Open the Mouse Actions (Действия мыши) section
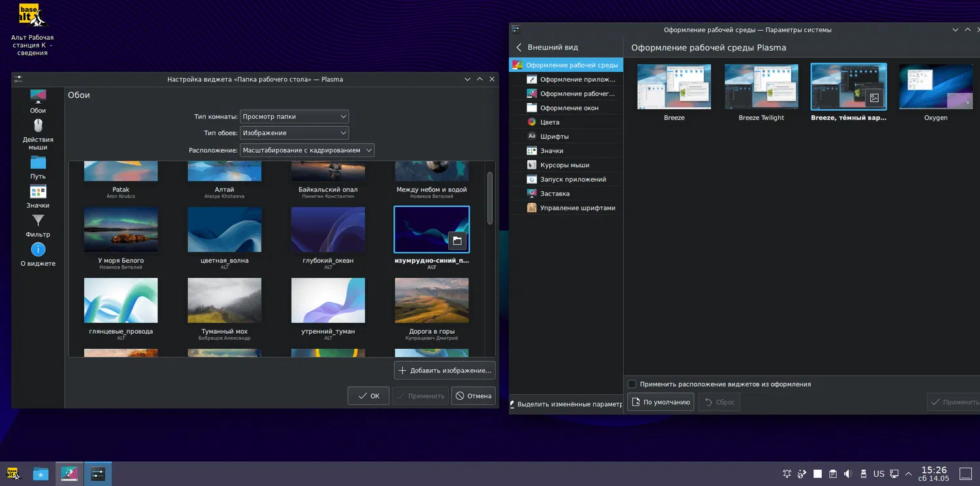The image size is (980, 486). coord(38,133)
